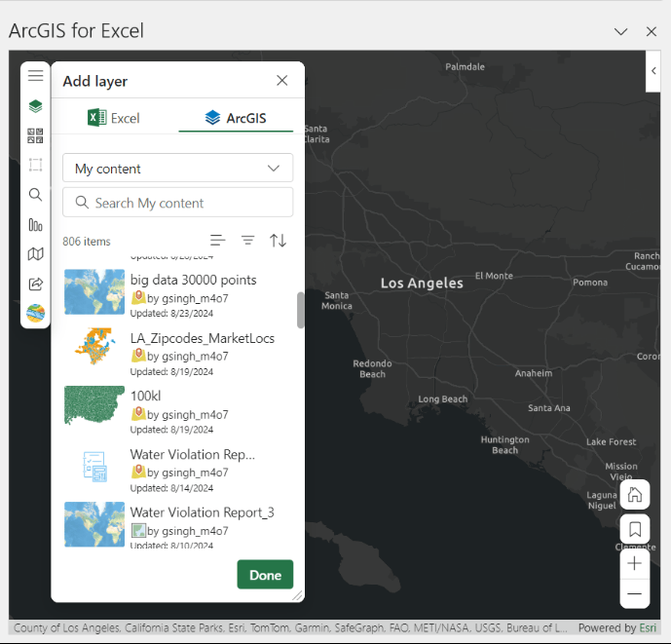The height and width of the screenshot is (644, 671).
Task: Click the LA_Zipcodes_MarketLocs title
Action: [x=203, y=338]
